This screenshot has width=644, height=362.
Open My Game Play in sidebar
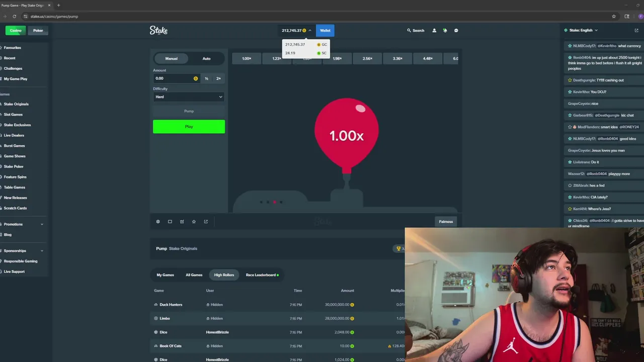(16, 79)
